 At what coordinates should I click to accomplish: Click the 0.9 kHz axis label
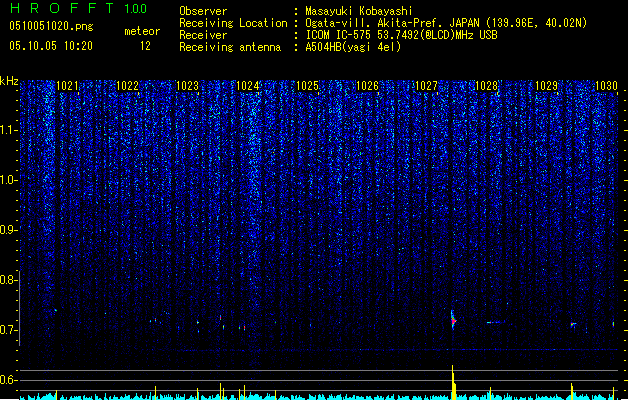pos(8,230)
